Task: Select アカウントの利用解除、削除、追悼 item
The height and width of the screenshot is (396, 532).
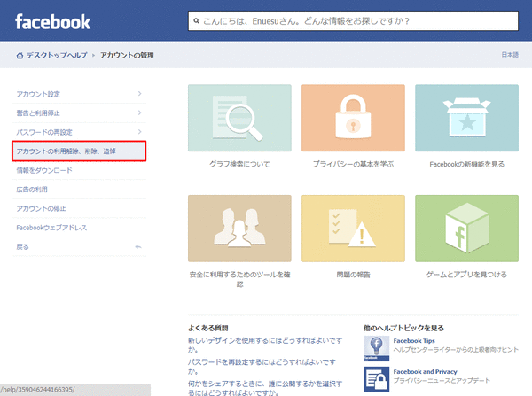Action: [79, 151]
